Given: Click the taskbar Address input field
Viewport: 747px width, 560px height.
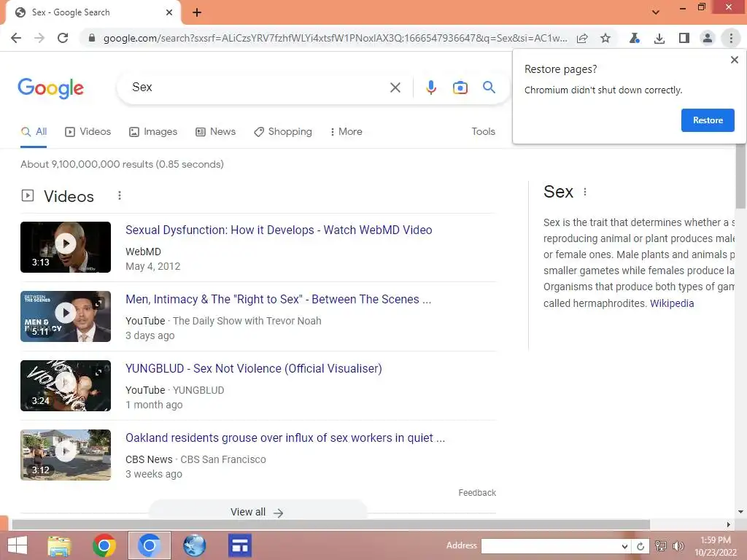Looking at the screenshot, I should [x=551, y=546].
